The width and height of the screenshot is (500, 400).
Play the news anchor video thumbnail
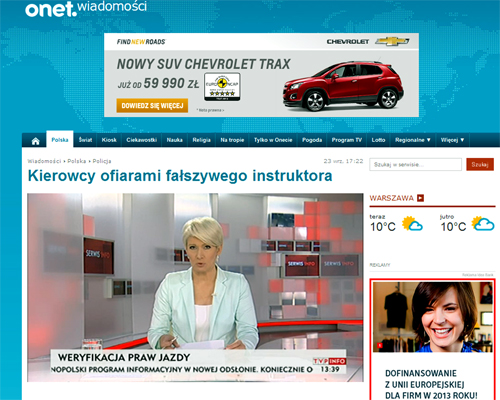pos(195,287)
